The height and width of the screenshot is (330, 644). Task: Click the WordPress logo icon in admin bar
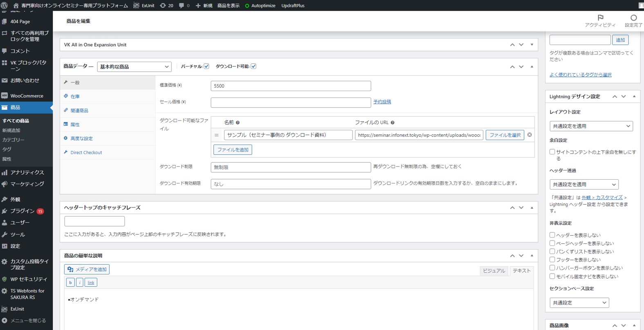point(4,5)
